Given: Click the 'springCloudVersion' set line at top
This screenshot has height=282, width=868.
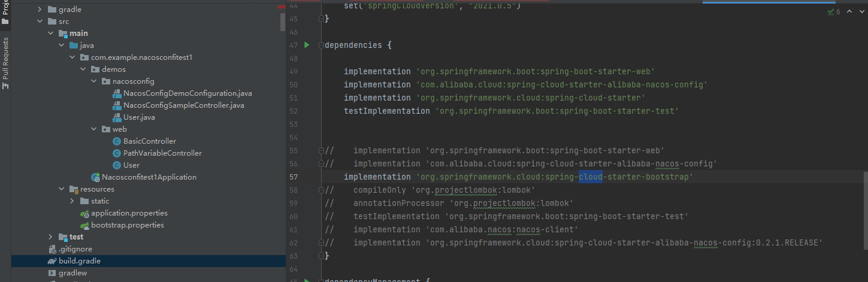Looking at the screenshot, I should tap(433, 6).
